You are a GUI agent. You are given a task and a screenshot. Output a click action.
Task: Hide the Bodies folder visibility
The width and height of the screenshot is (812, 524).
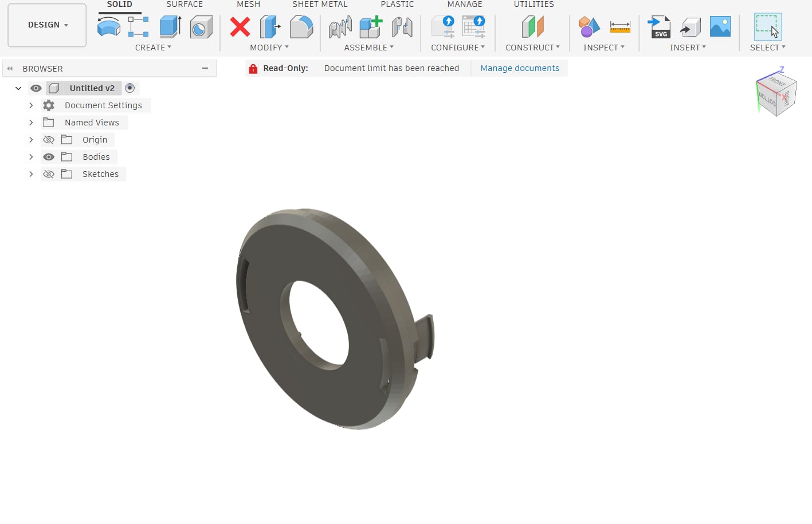[x=49, y=157]
